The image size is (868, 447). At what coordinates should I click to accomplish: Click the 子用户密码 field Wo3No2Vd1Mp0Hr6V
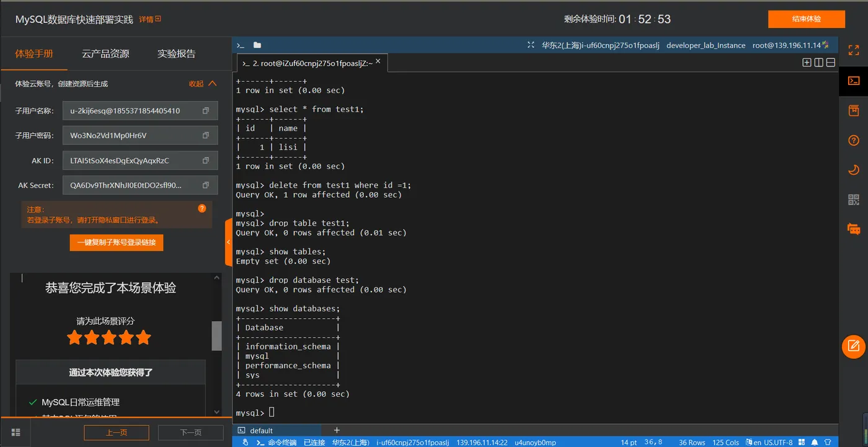point(140,135)
